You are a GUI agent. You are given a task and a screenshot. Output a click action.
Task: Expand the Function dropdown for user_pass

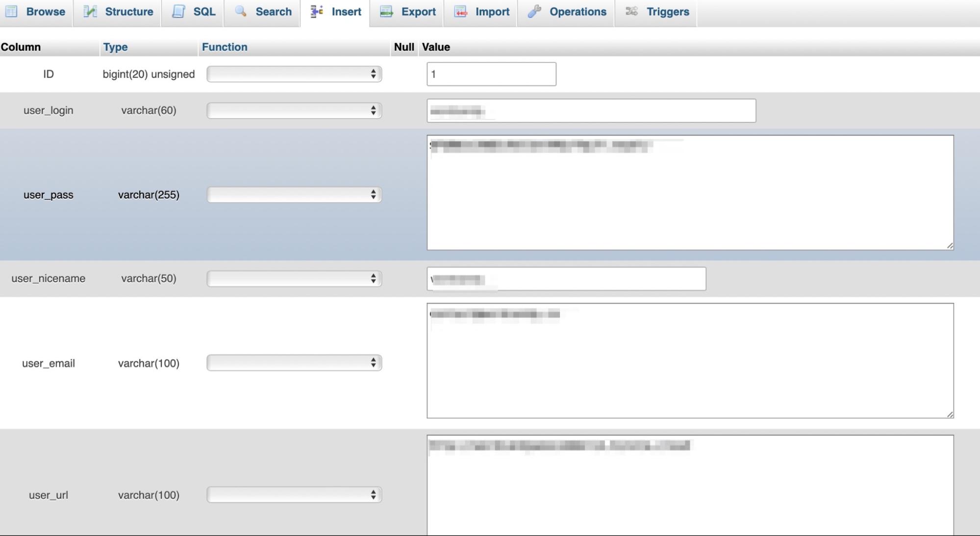coord(293,194)
